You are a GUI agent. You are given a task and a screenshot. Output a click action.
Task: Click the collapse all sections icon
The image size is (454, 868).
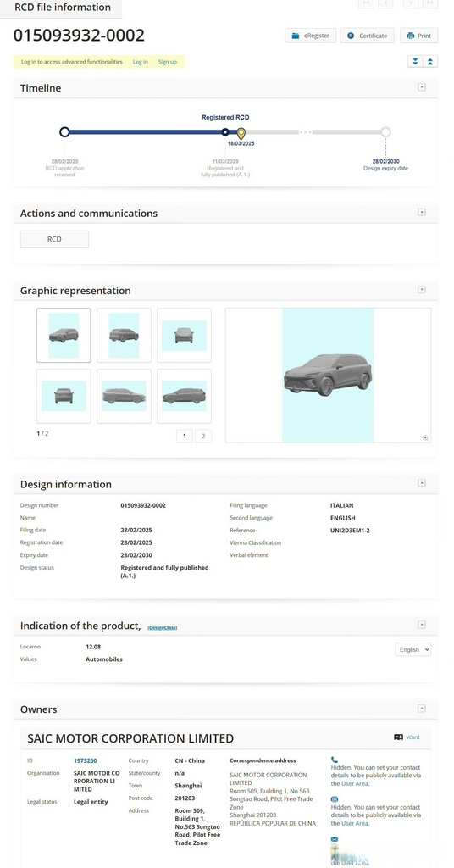pos(430,61)
